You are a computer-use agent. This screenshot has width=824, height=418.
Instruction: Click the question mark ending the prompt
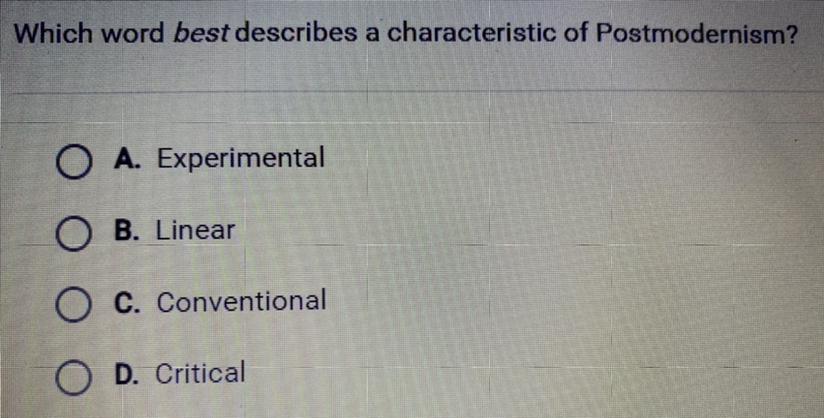point(791,33)
